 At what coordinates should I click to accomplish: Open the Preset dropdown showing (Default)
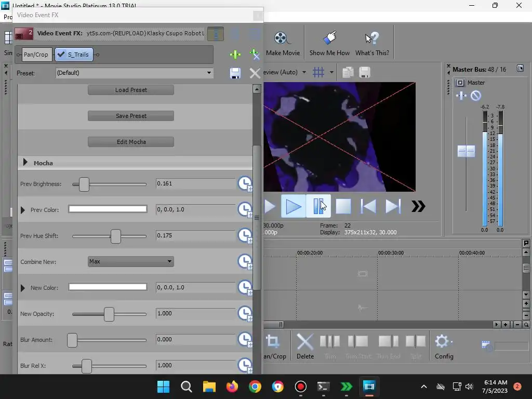(135, 73)
